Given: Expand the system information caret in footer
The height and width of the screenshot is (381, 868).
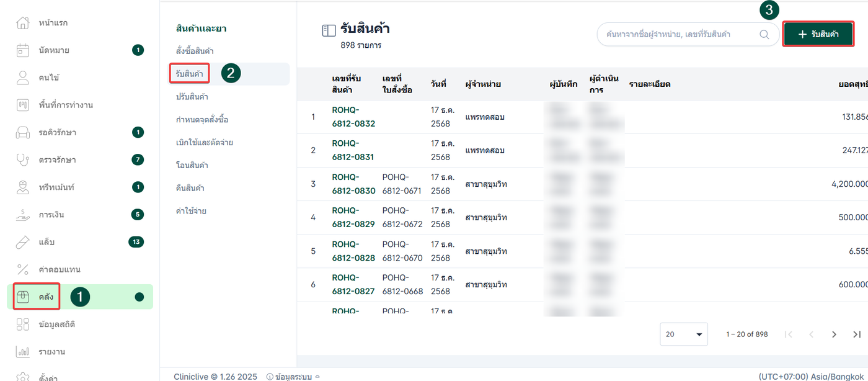Looking at the screenshot, I should [x=317, y=376].
